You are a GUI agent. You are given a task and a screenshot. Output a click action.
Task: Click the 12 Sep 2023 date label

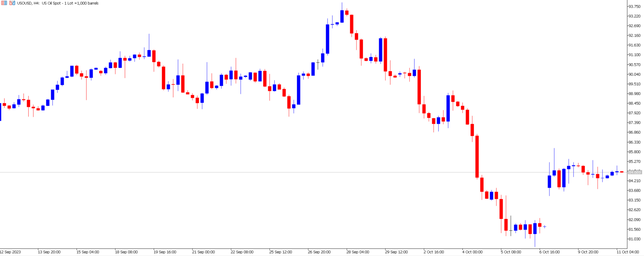pos(11,252)
